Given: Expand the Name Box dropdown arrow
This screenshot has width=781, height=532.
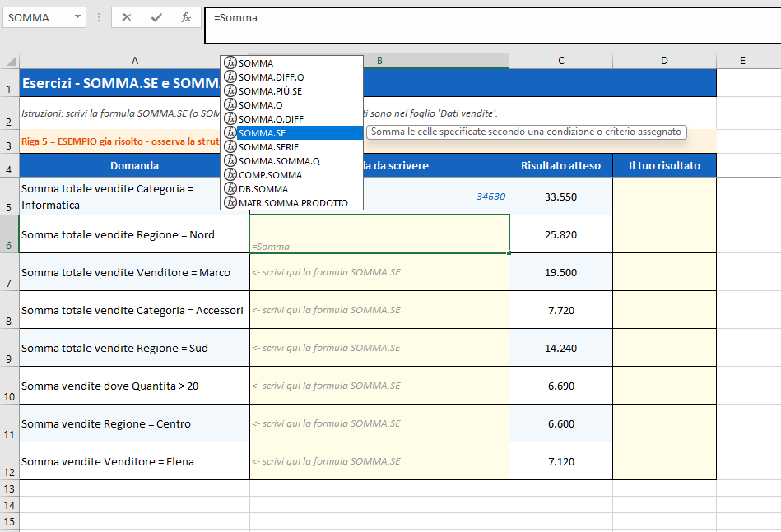Looking at the screenshot, I should (77, 17).
